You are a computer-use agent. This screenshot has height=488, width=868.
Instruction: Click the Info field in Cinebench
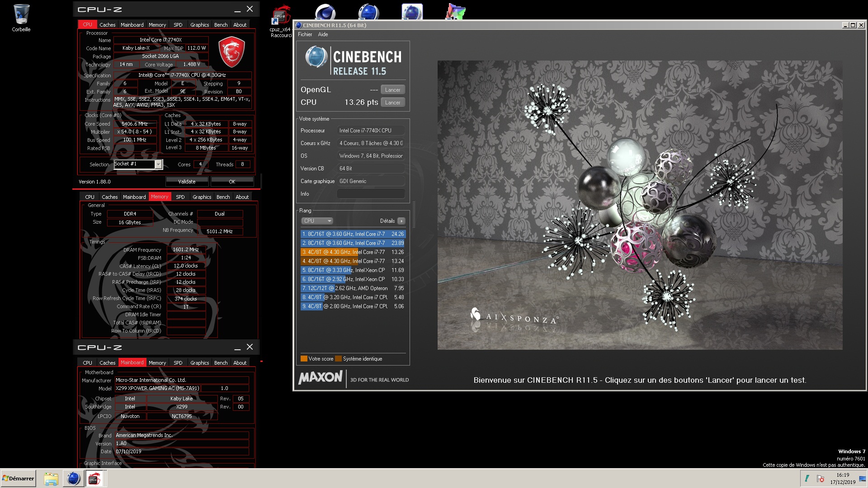tap(371, 194)
